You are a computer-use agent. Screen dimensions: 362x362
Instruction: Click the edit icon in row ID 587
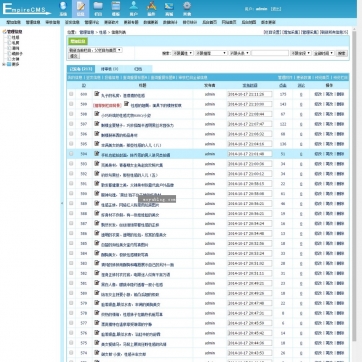coord(97,223)
